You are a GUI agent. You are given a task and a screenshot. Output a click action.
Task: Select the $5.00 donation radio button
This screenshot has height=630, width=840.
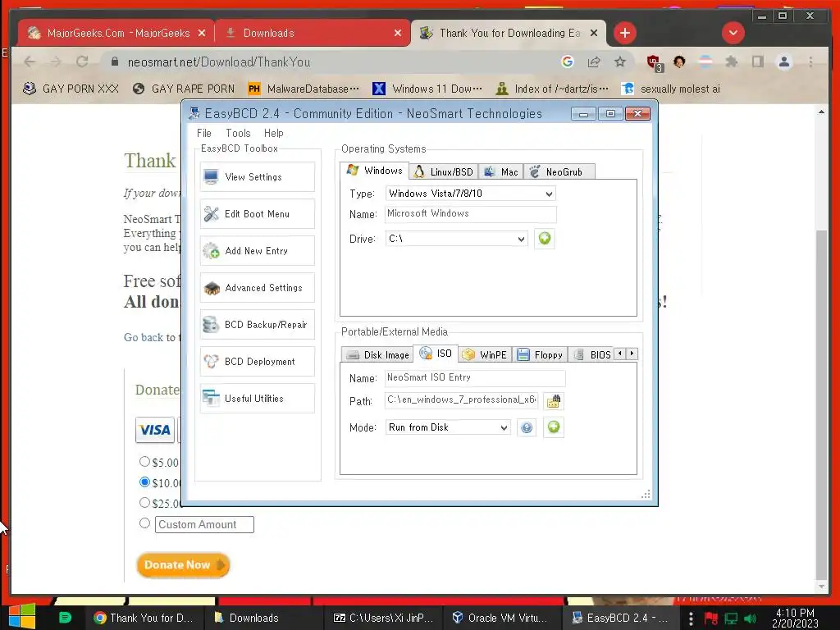[144, 461]
